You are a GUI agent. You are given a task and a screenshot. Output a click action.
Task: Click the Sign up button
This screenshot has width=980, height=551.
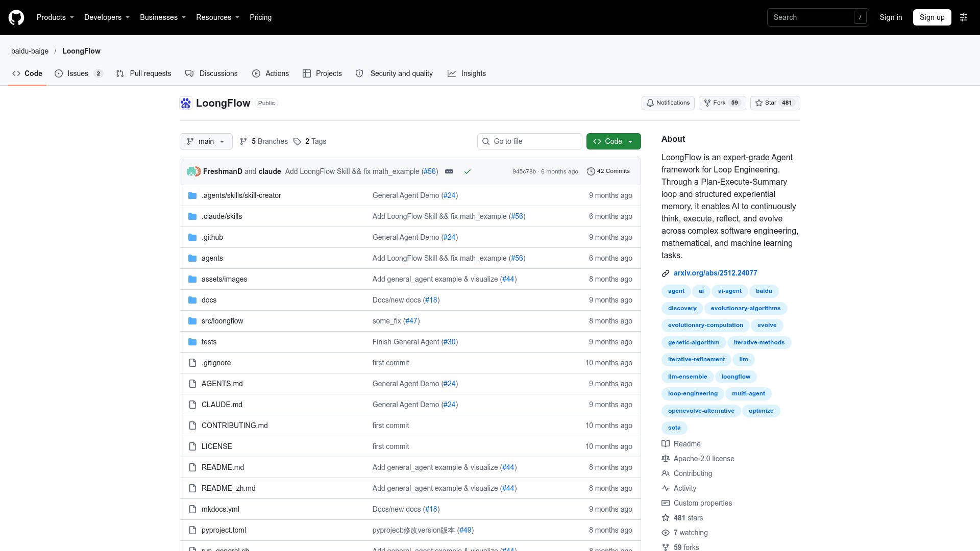coord(932,17)
